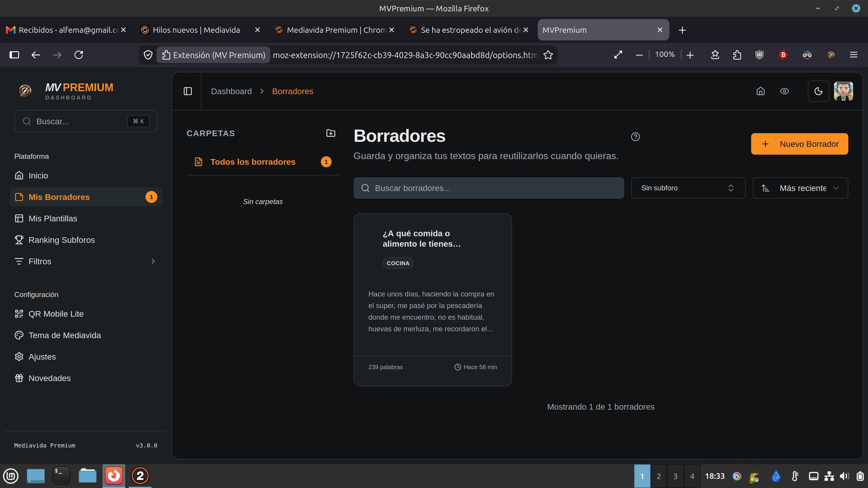The width and height of the screenshot is (868, 488).
Task: Launch the terminal from the taskbar
Action: coord(61,476)
